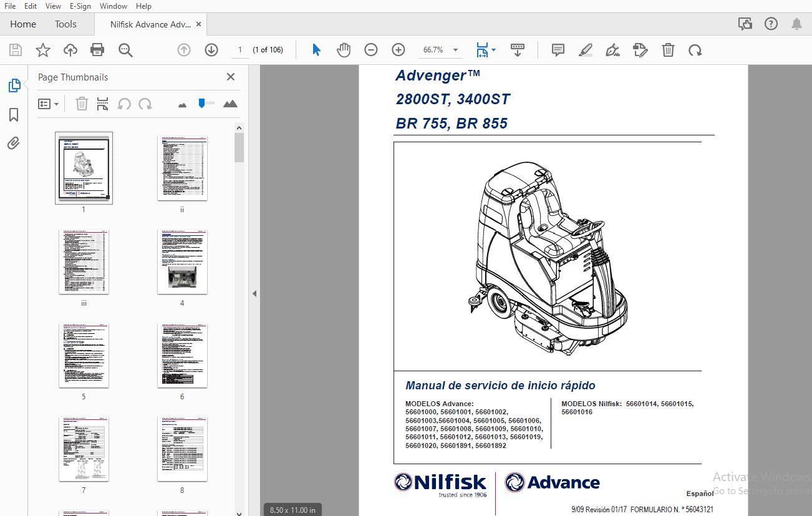Open the find text magnifier tool
The width and height of the screenshot is (812, 516).
click(126, 50)
